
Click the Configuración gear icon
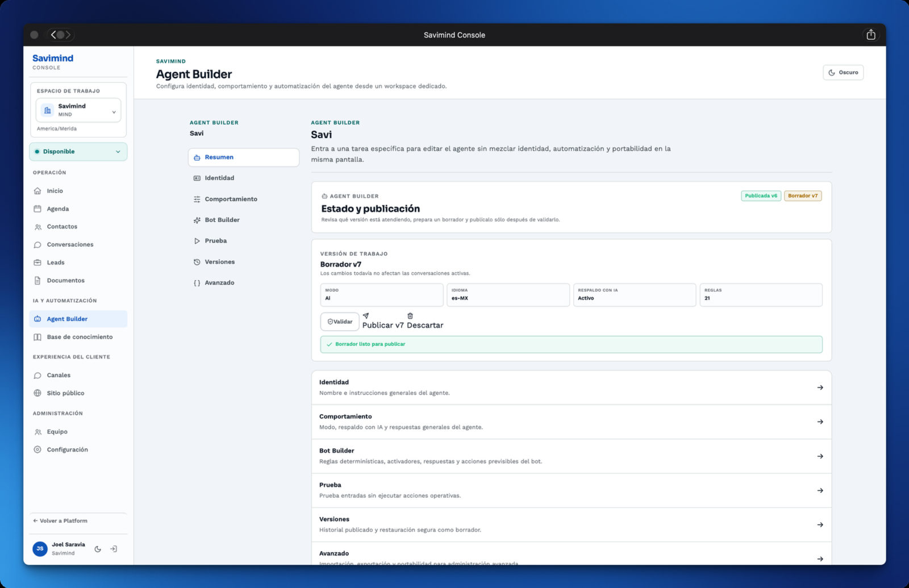point(37,449)
